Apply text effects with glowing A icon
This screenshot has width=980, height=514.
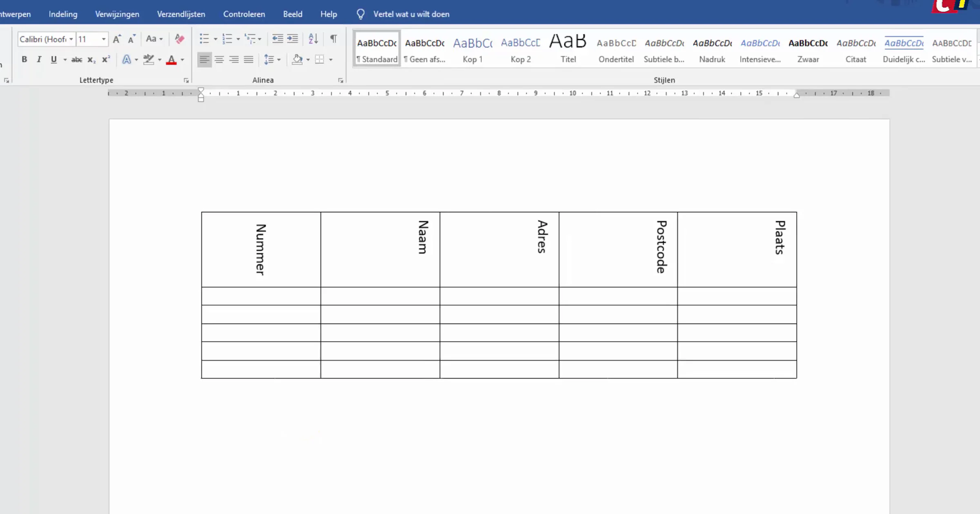point(127,60)
